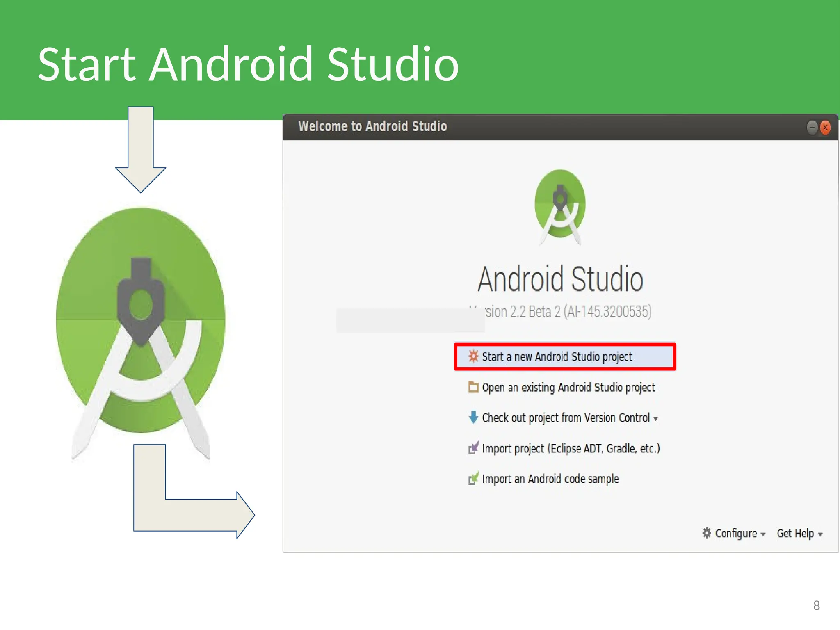Viewport: 840px width, 630px height.
Task: Click the Import project icon beside Eclipse ADT
Action: [x=473, y=448]
